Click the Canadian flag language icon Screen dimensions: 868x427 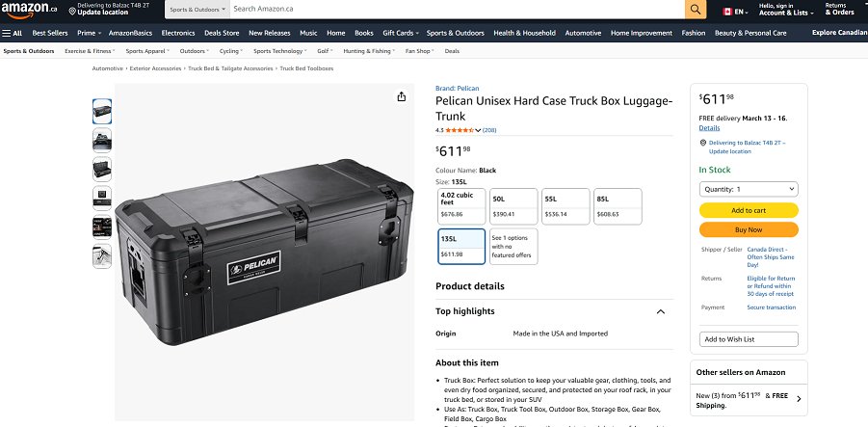[x=727, y=12]
